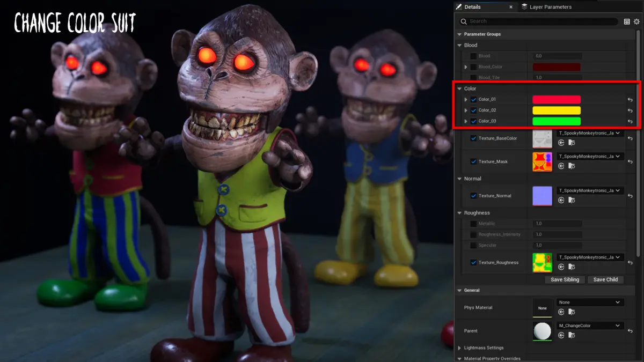
Task: Reset Color_02 to its default value
Action: coord(630,110)
